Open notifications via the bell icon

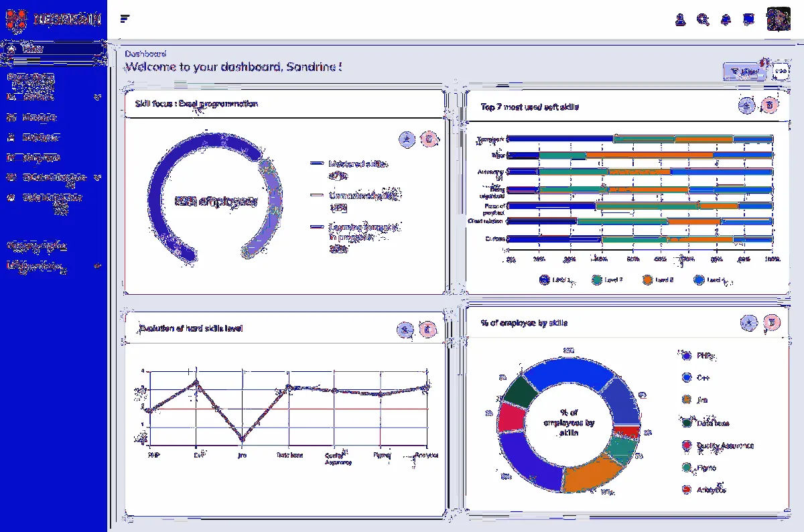click(726, 20)
